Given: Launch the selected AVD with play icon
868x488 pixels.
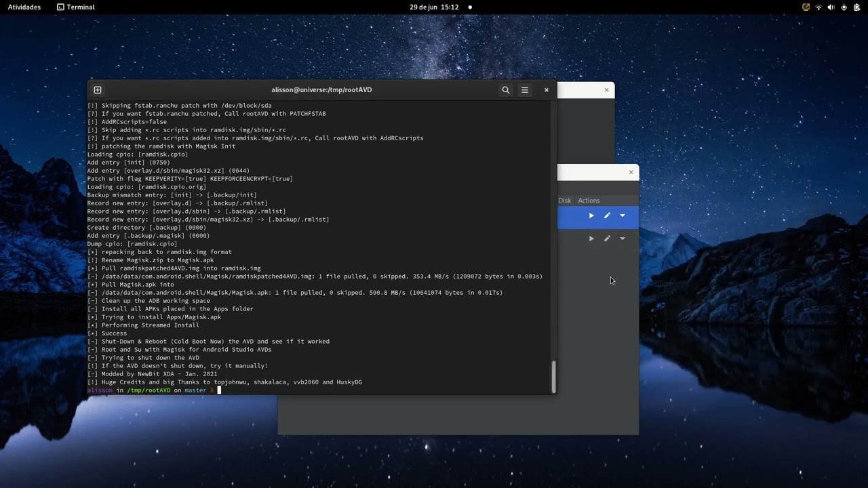Looking at the screenshot, I should [x=591, y=216].
